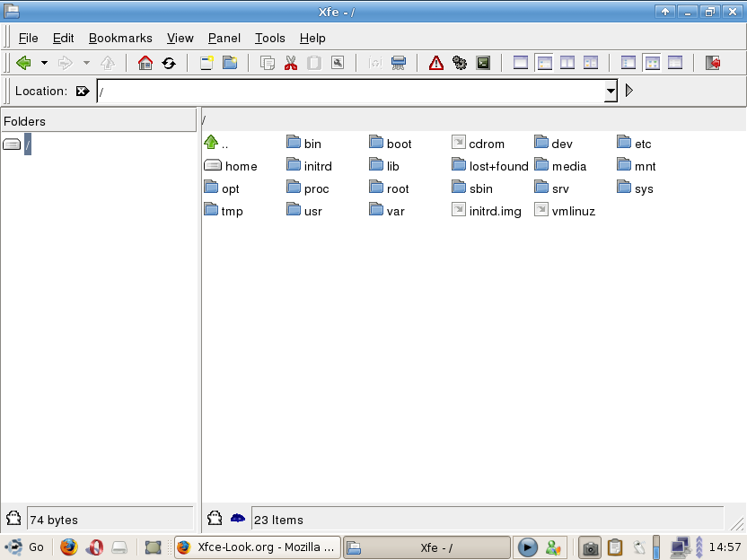Click the go up to parent arrow

click(108, 63)
